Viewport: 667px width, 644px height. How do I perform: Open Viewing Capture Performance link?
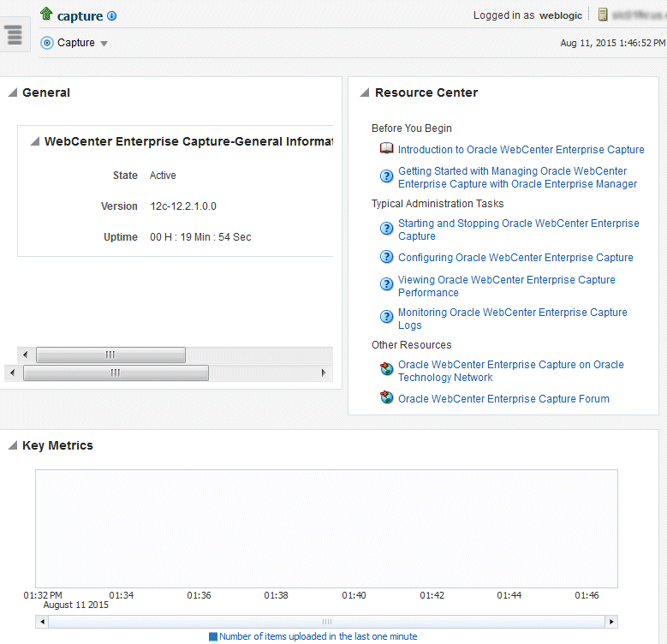point(507,286)
